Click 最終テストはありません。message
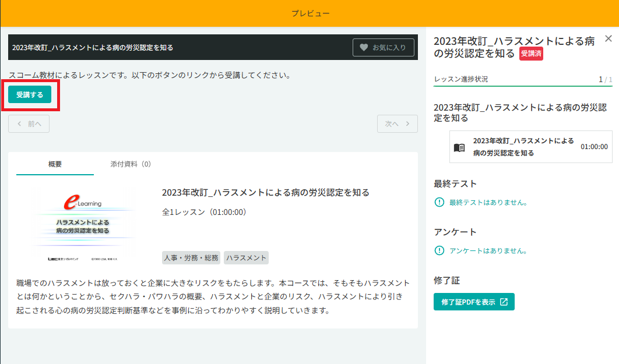 point(488,202)
